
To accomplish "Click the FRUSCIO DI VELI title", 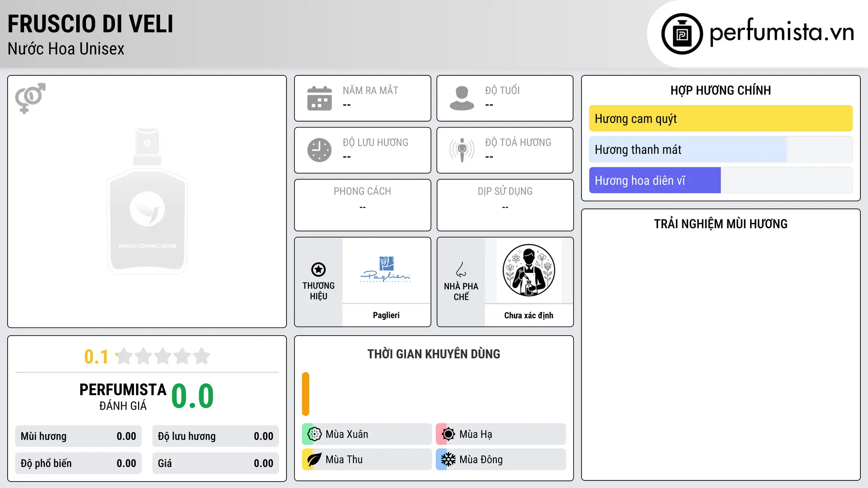I will 90,24.
